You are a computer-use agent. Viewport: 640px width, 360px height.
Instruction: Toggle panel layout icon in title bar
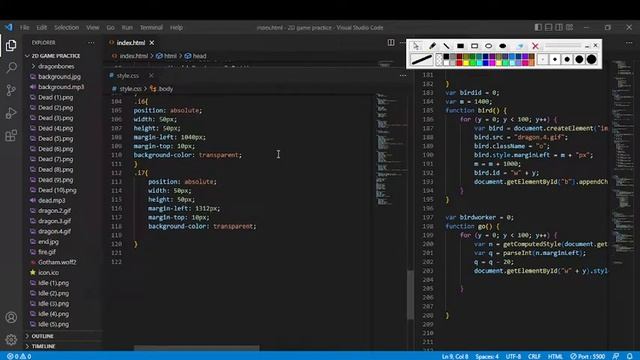click(x=549, y=27)
